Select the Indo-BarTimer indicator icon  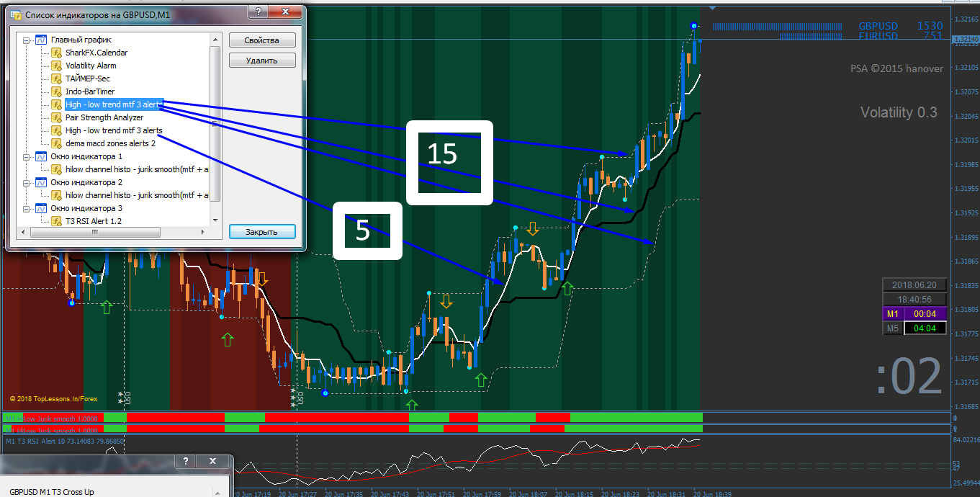[x=56, y=91]
